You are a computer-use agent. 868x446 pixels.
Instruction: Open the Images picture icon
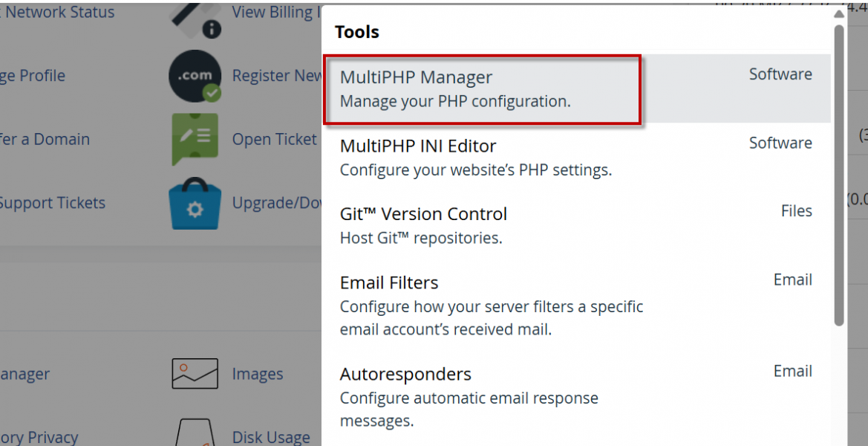coord(195,374)
